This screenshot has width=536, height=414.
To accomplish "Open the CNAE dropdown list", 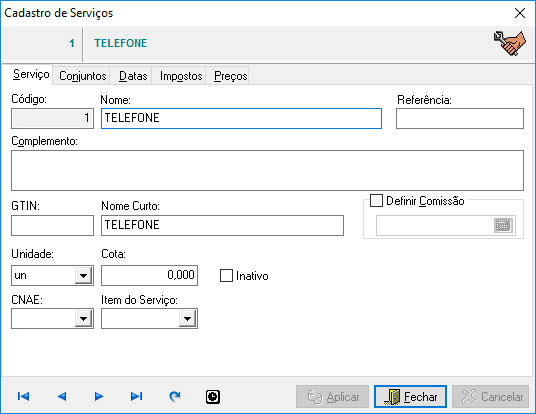I will pos(83,319).
